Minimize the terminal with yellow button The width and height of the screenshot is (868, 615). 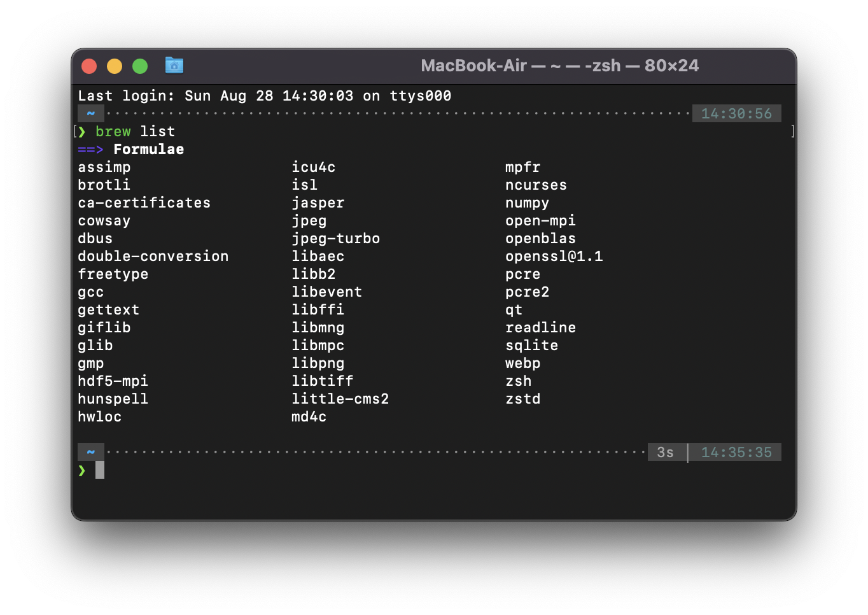(x=115, y=66)
